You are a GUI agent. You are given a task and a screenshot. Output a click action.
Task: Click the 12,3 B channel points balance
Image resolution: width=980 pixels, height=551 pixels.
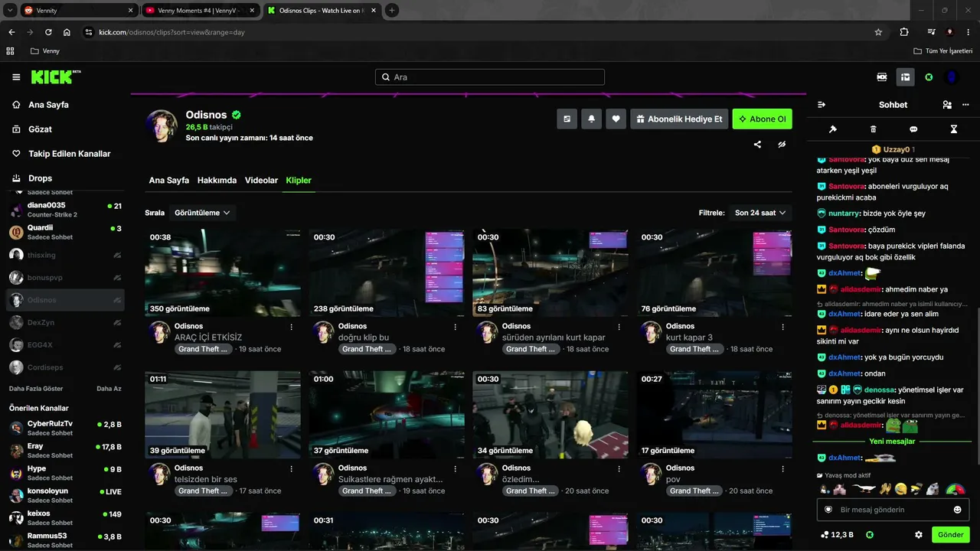tap(837, 535)
